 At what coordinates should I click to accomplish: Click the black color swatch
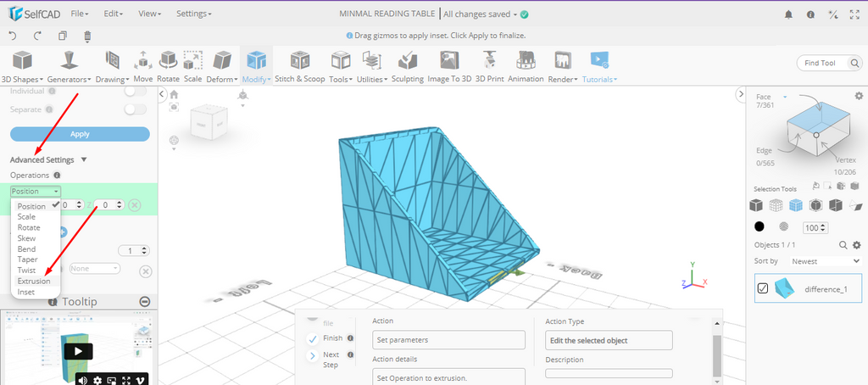click(759, 227)
